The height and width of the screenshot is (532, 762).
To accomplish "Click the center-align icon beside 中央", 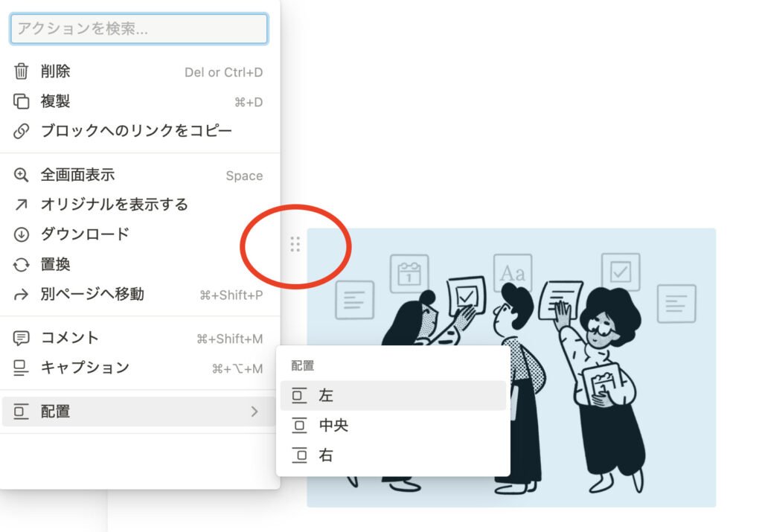I will 299,426.
